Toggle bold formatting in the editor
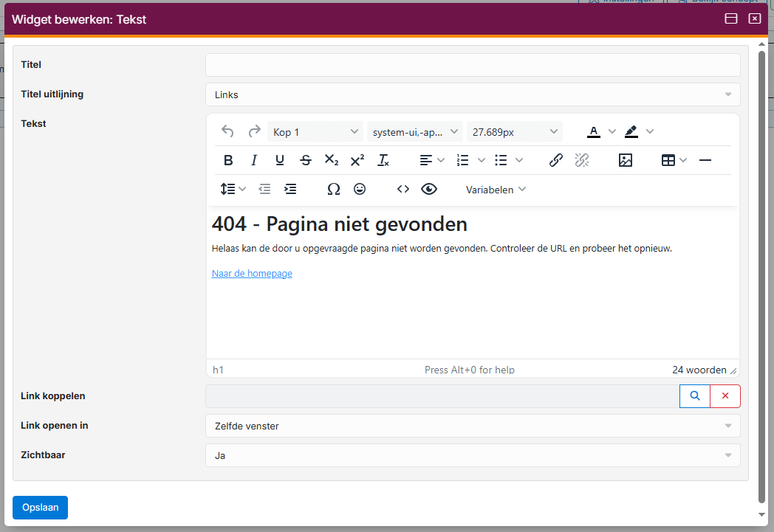774x532 pixels. pyautogui.click(x=228, y=160)
